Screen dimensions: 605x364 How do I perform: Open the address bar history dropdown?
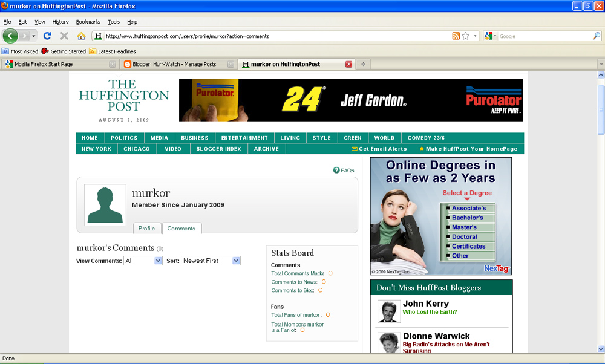(x=475, y=36)
